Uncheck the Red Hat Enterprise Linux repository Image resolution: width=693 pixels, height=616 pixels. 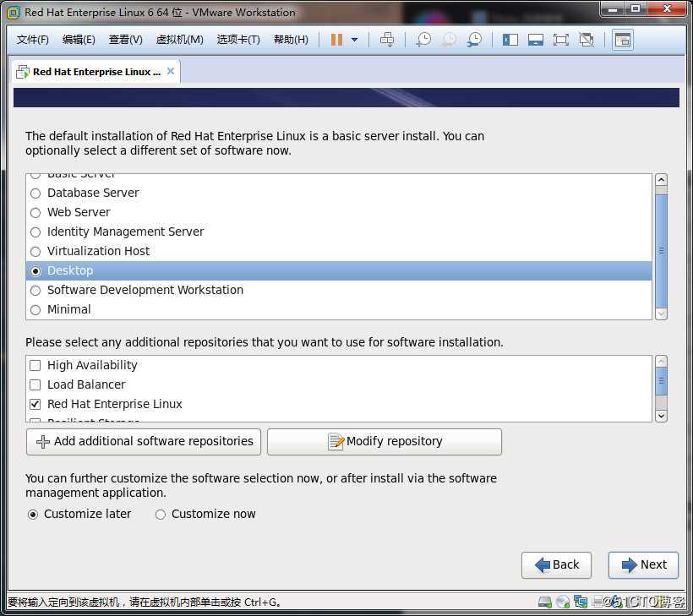(x=35, y=405)
